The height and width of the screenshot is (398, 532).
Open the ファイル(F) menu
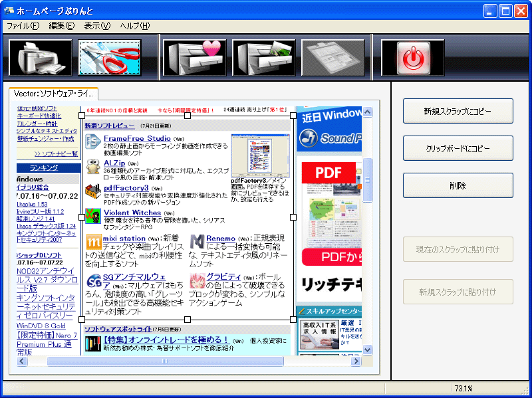23,26
